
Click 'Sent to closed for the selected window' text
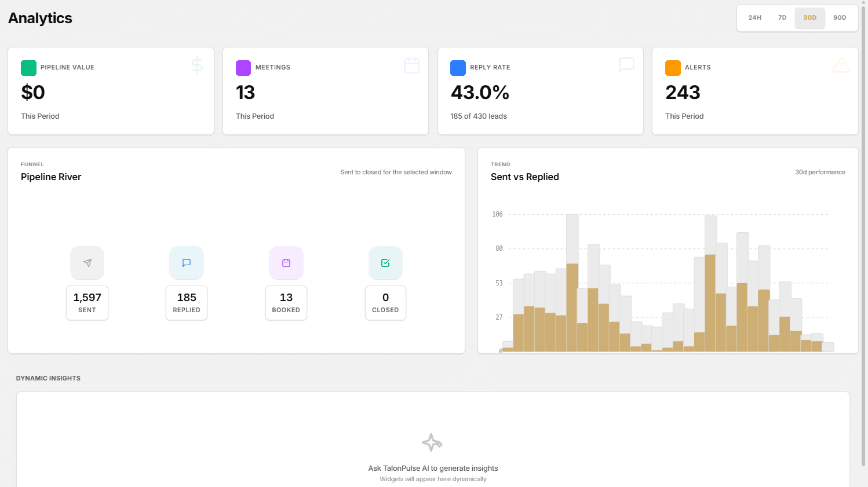(396, 173)
